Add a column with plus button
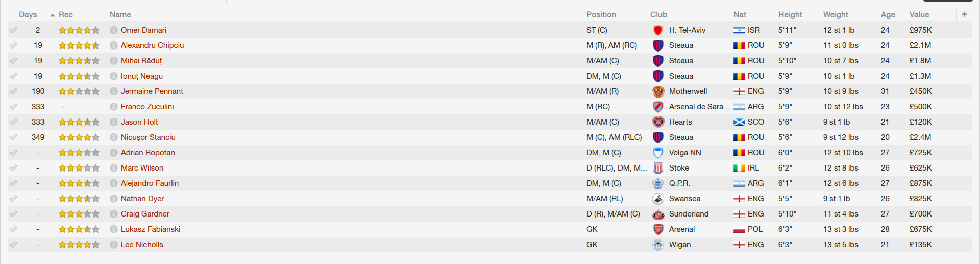980x264 pixels. click(x=964, y=14)
